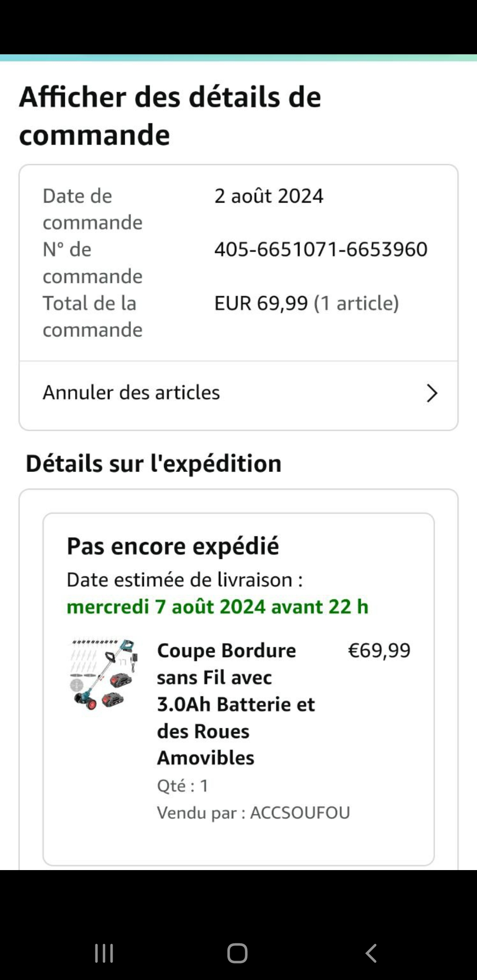
Task: Tap the N° de commande label
Action: [92, 263]
